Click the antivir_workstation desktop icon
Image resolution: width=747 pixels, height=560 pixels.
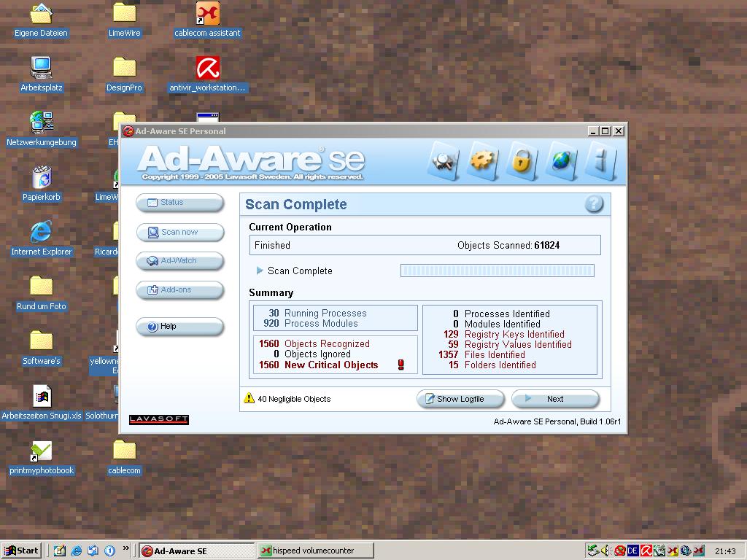coord(208,69)
